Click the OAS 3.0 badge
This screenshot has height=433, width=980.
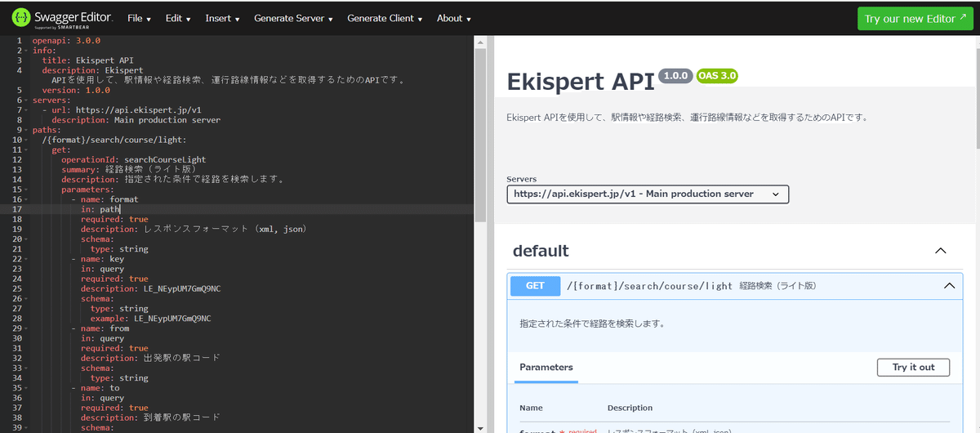(717, 76)
